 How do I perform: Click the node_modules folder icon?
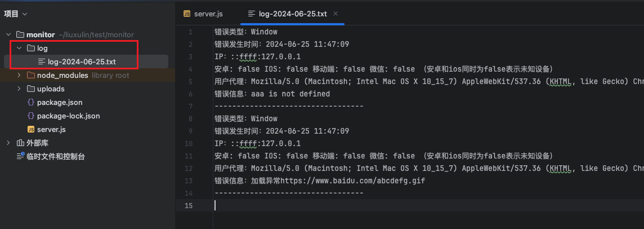(x=31, y=76)
